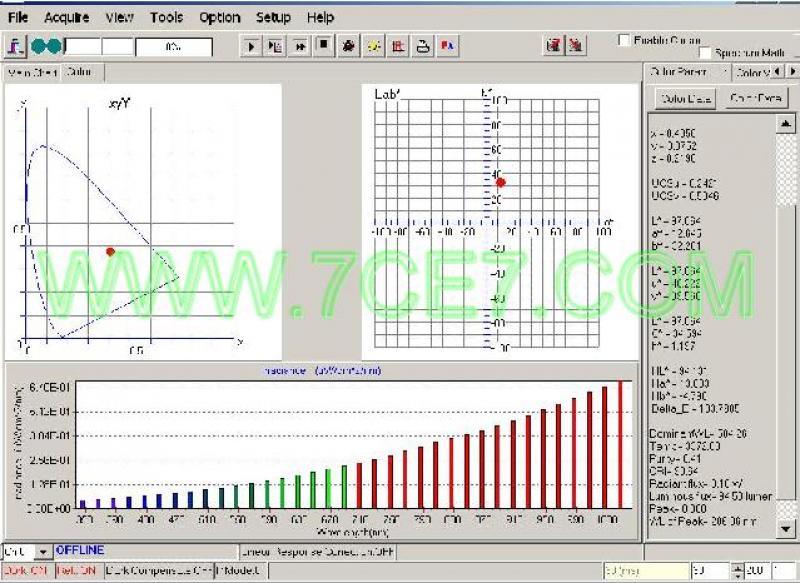Select the Color Param tab in the side panel
This screenshot has height=583, width=800.
tap(687, 72)
